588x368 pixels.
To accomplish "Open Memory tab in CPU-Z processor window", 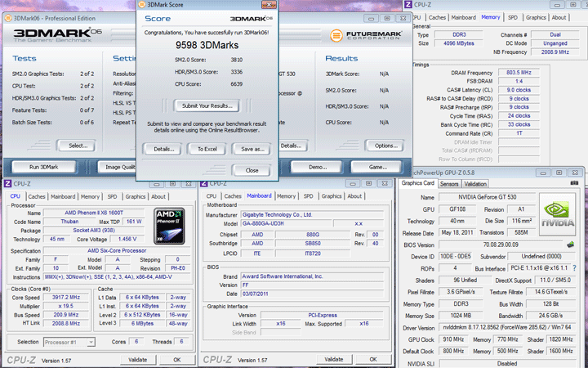I will pos(90,196).
